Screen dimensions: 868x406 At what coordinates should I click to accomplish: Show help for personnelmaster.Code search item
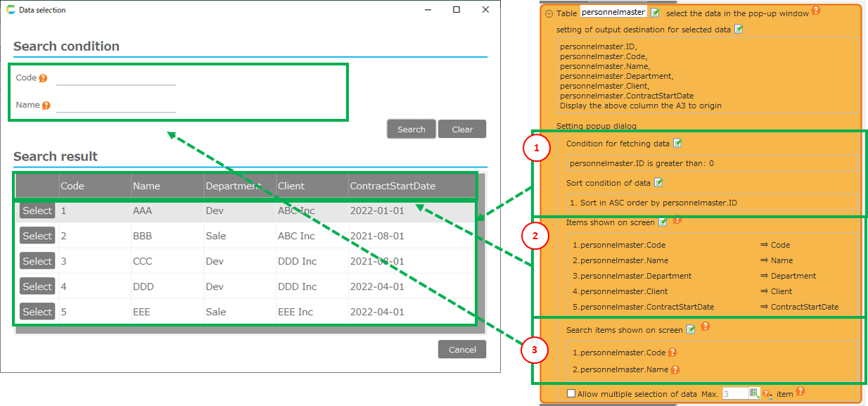click(672, 353)
